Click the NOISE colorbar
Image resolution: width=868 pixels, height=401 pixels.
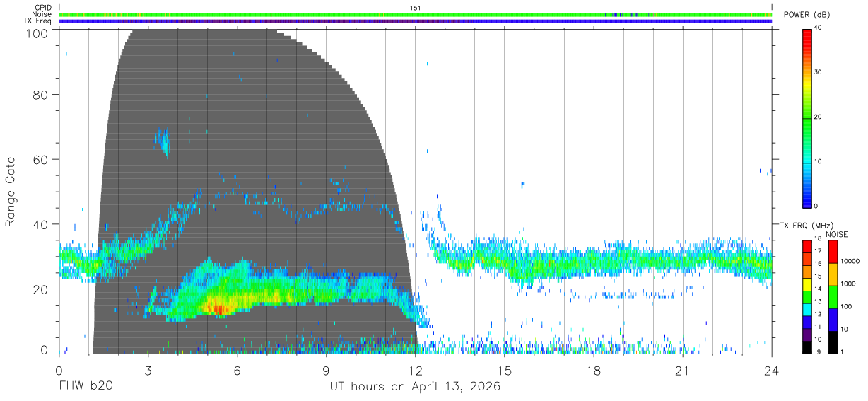[x=833, y=296]
